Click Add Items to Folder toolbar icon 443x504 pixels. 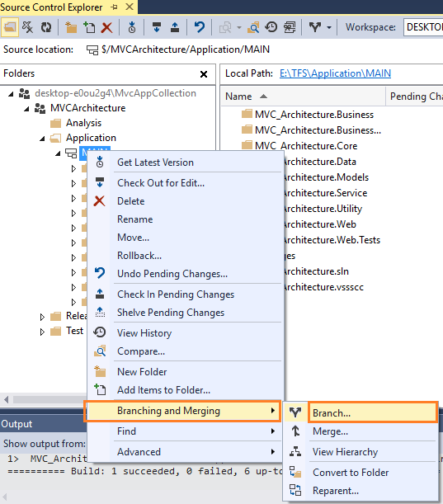pyautogui.click(x=89, y=27)
